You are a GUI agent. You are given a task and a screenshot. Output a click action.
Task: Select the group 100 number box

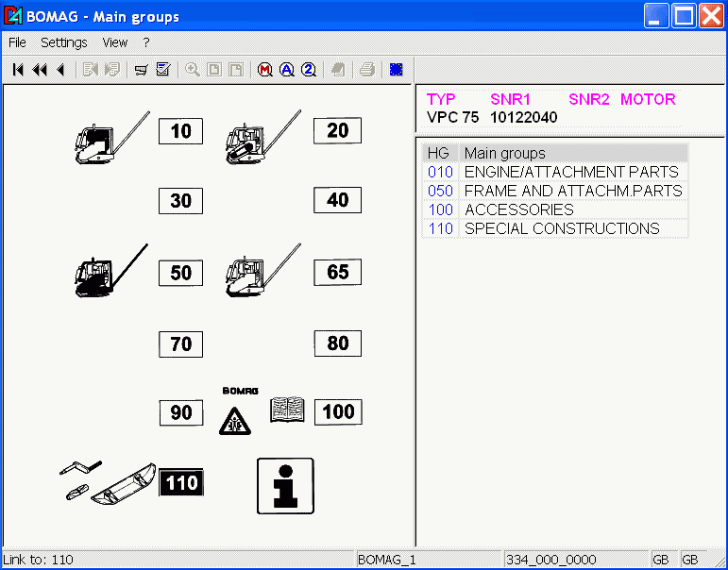[x=338, y=411]
